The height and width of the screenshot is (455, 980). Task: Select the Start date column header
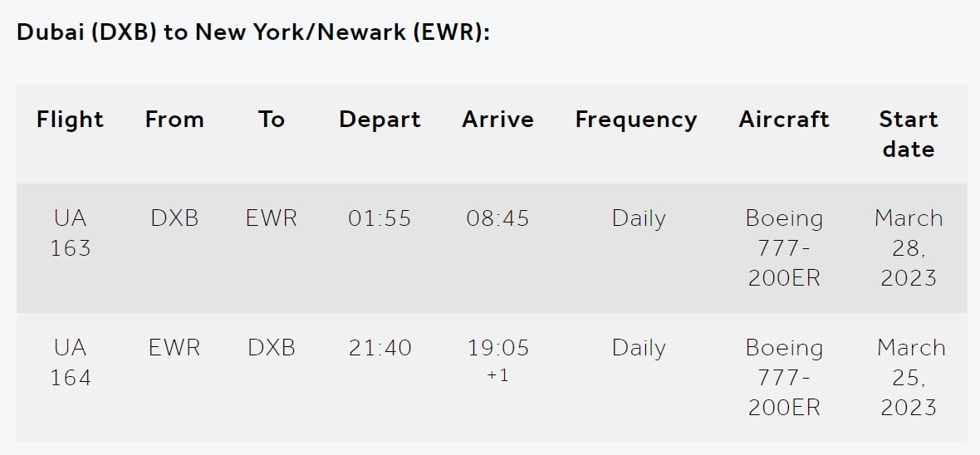(x=908, y=135)
